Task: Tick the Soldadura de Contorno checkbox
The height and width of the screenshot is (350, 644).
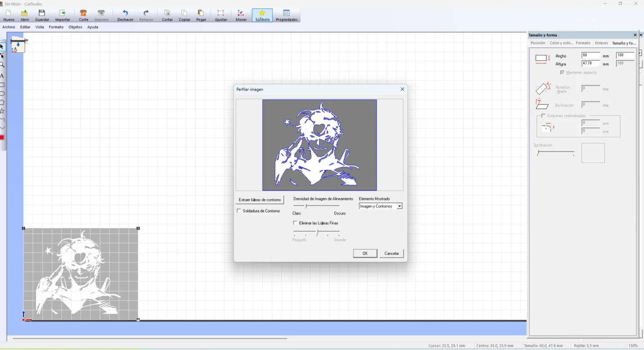Action: click(239, 211)
